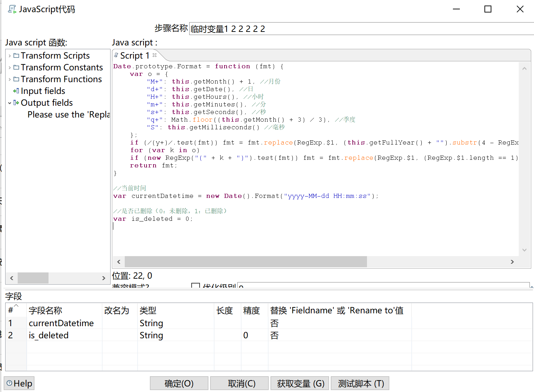Click the String type cell for currentDatetime
Image resolution: width=534 pixels, height=392 pixels.
pyautogui.click(x=175, y=323)
